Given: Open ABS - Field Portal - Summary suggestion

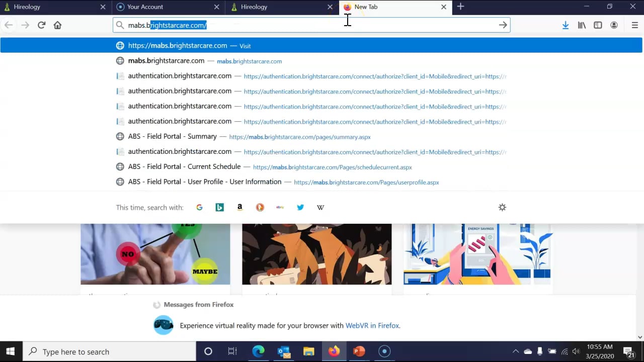Looking at the screenshot, I should [321, 136].
